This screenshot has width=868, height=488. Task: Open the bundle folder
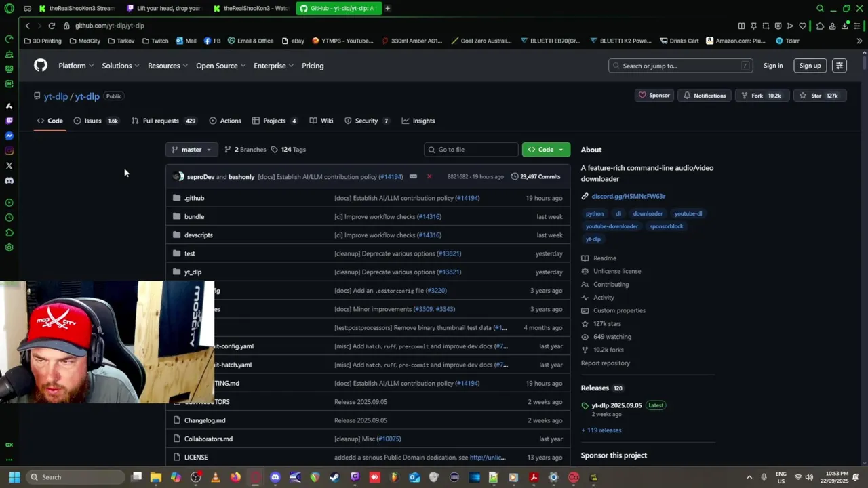click(194, 216)
